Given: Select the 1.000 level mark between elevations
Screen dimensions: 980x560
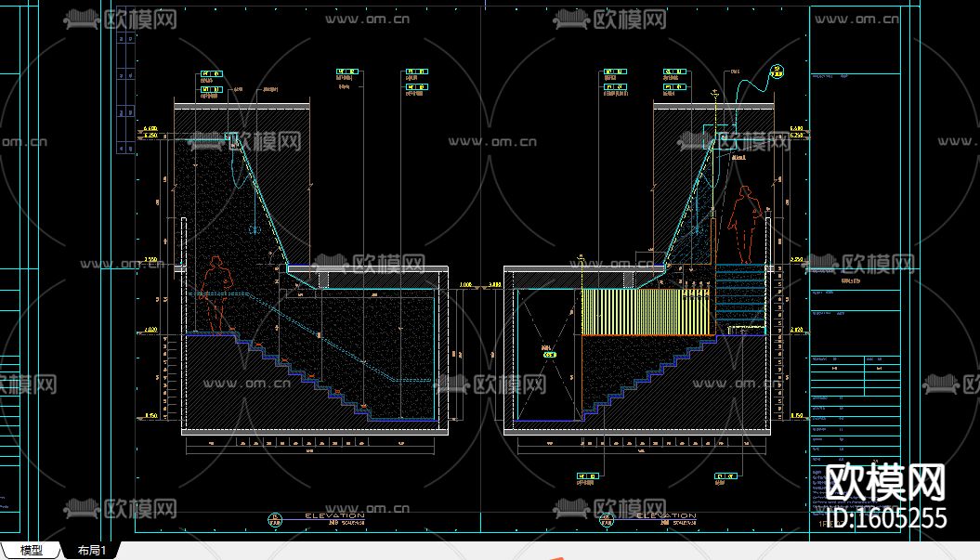Looking at the screenshot, I should [465, 284].
